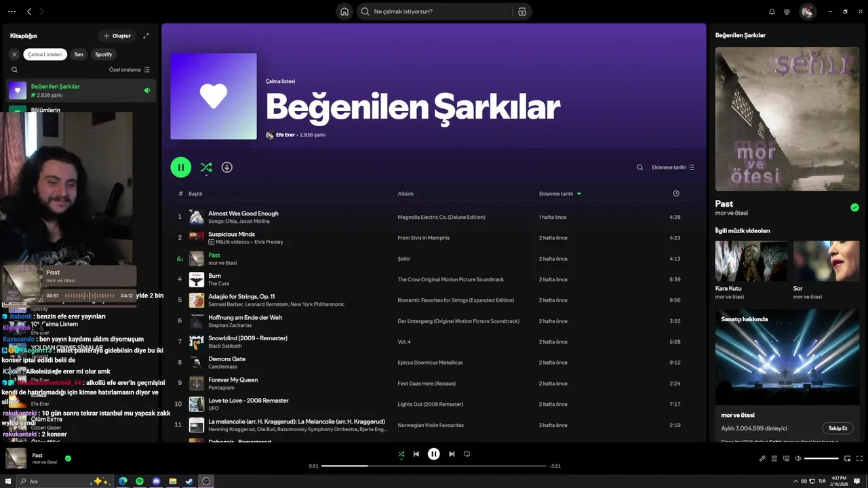Image resolution: width=868 pixels, height=488 pixels.
Task: Sort tracks by the duration clock column
Action: pos(676,194)
